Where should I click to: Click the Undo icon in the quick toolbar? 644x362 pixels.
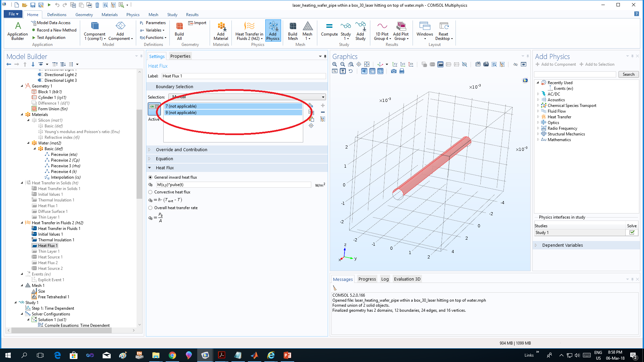coord(57,5)
